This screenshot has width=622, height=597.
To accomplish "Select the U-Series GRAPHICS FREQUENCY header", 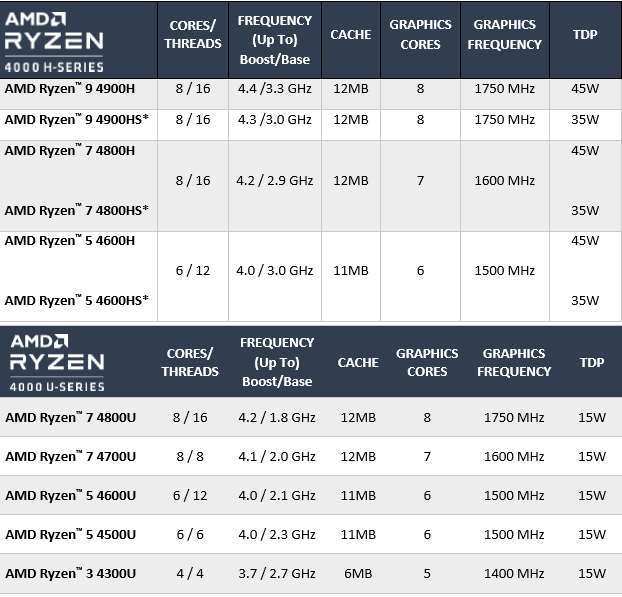I will 514,362.
